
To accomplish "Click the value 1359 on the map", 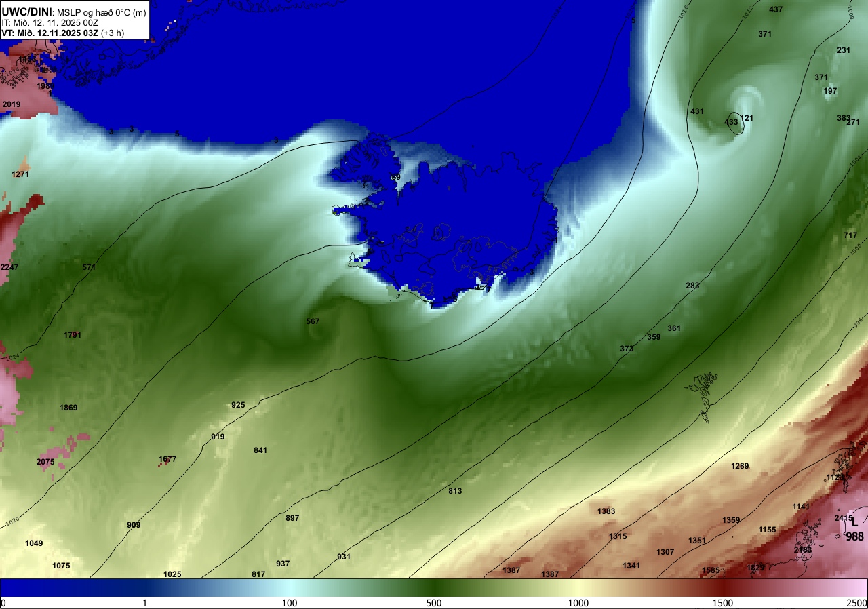I will pos(731,520).
